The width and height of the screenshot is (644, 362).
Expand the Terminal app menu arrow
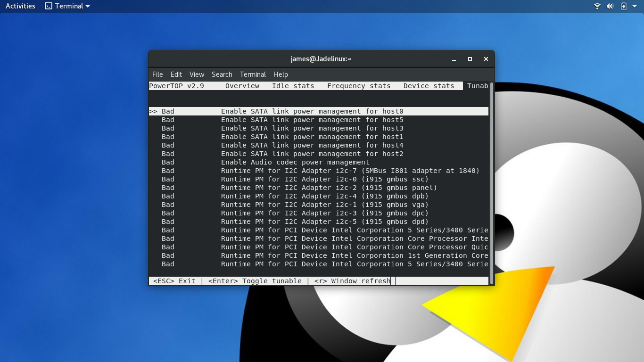tap(88, 6)
